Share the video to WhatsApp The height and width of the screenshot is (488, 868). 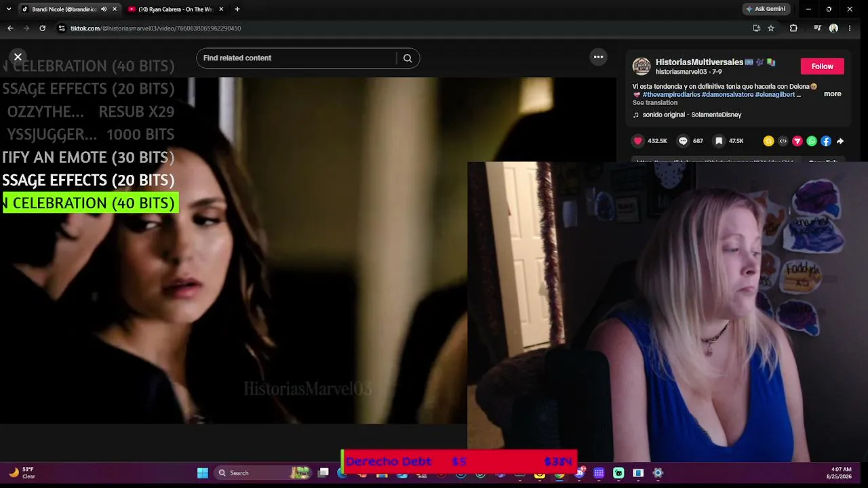(812, 141)
